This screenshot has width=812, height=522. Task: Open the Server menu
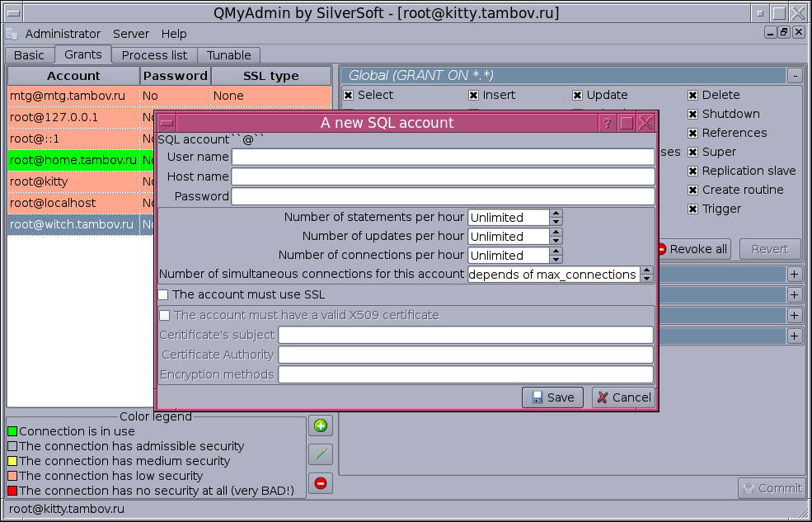pos(131,34)
